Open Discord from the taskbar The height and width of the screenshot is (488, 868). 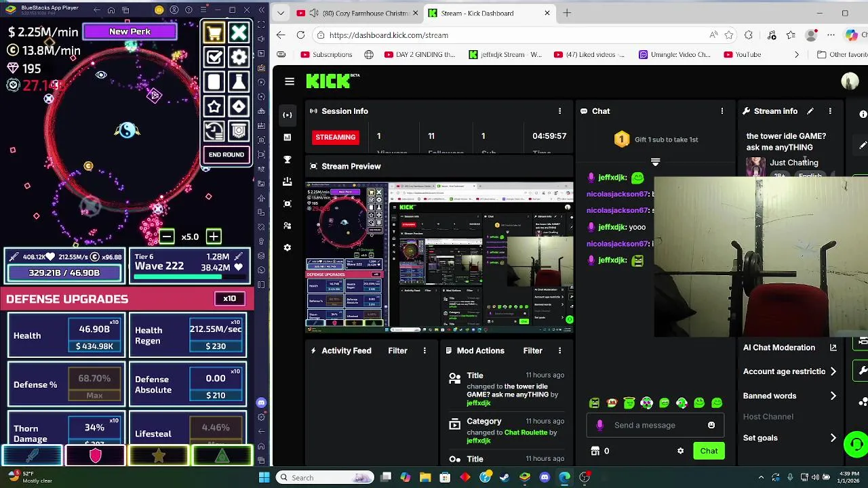tap(545, 477)
